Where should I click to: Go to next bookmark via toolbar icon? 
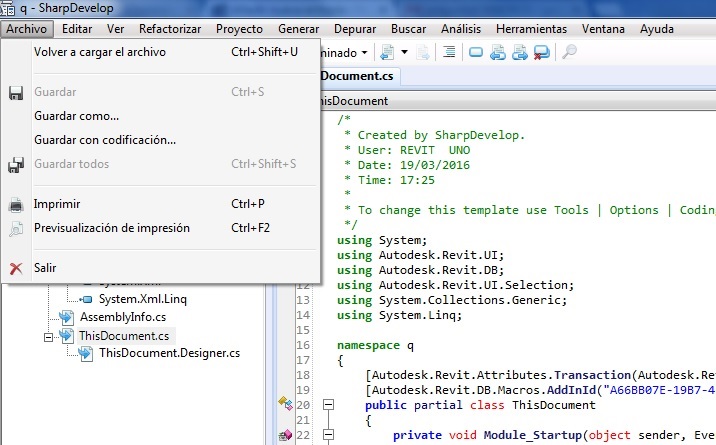(x=519, y=52)
